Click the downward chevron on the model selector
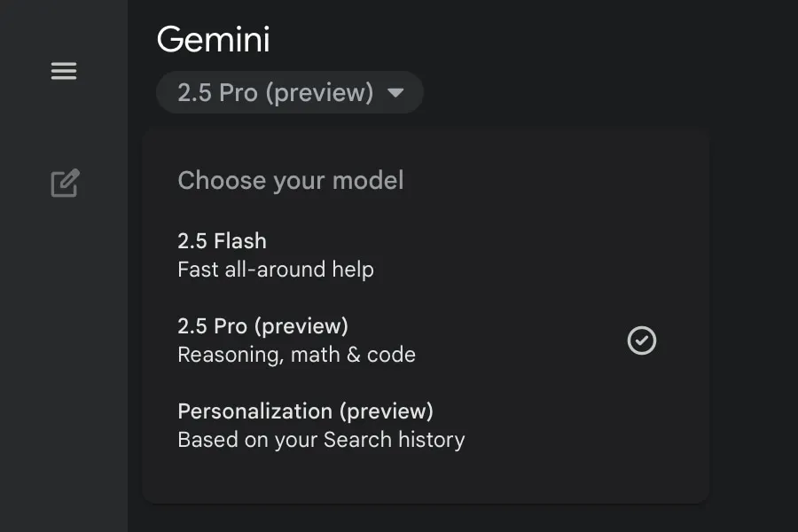 396,91
